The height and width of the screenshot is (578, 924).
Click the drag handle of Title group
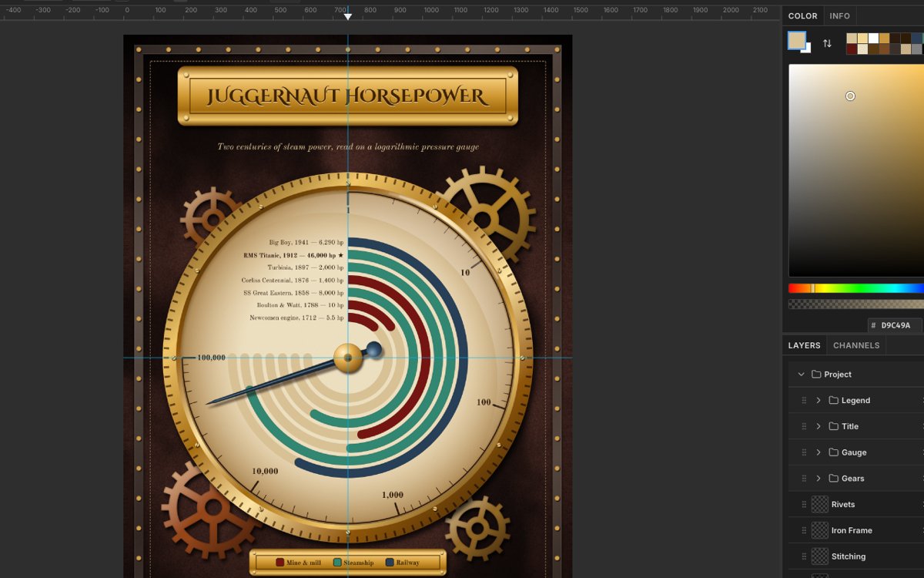coord(804,426)
